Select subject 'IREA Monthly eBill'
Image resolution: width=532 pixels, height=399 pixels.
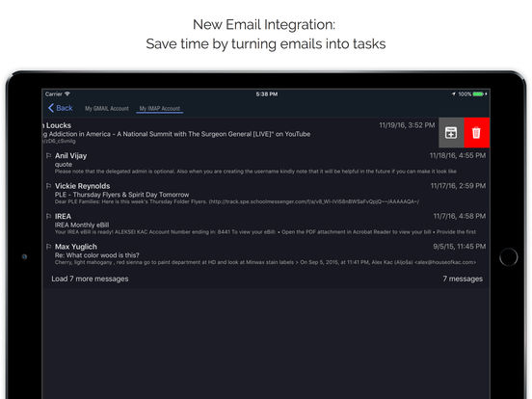pyautogui.click(x=82, y=225)
